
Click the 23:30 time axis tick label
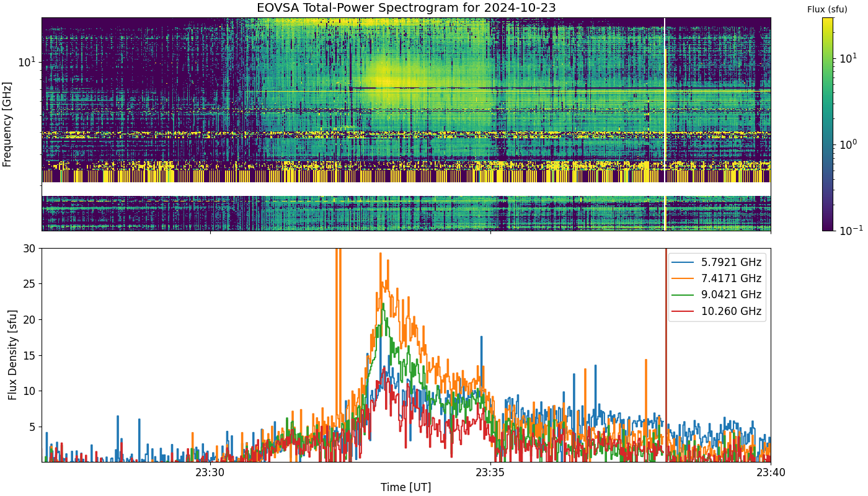[210, 473]
